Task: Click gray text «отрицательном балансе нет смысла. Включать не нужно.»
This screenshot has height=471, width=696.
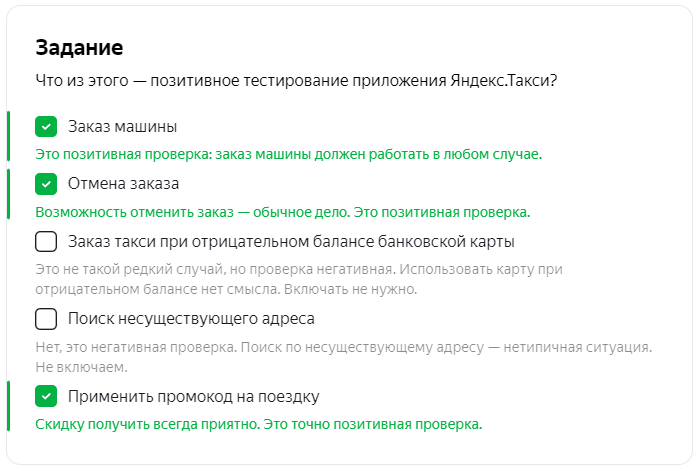Action: click(226, 289)
